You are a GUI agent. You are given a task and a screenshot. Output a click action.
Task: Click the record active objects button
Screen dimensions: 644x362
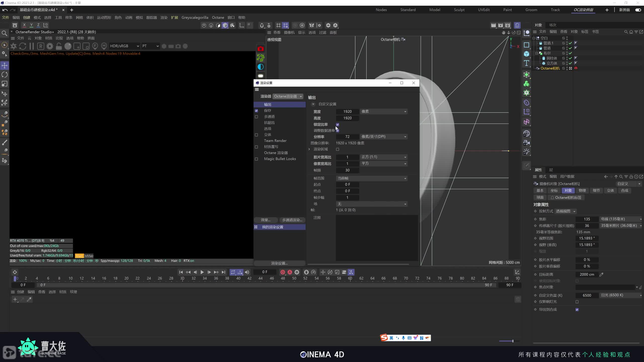(283, 272)
